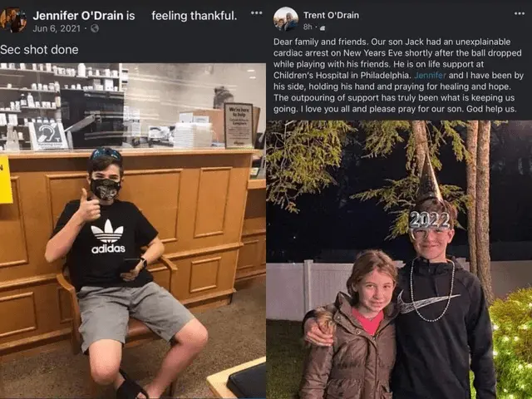Click the feeling thankful status text
532x399 pixels.
(x=194, y=16)
